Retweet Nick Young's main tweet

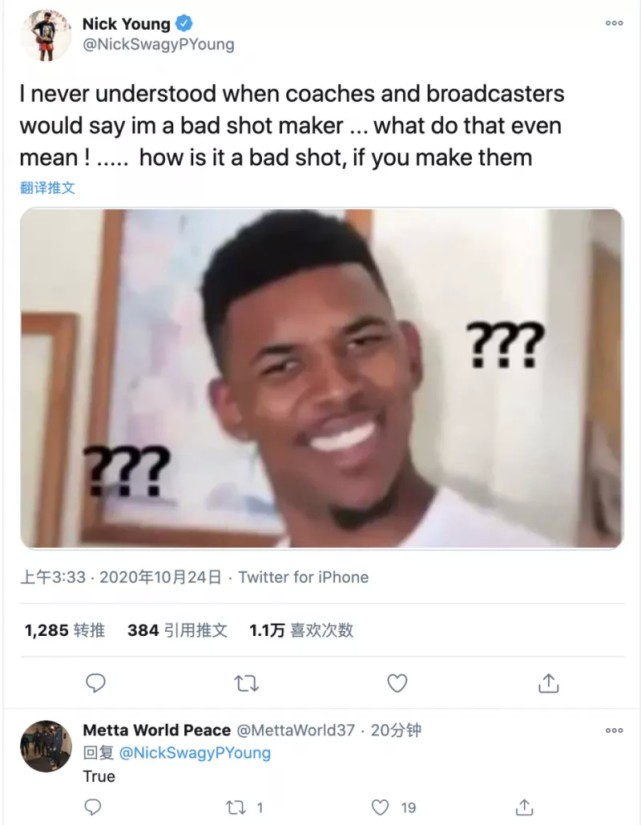click(246, 683)
